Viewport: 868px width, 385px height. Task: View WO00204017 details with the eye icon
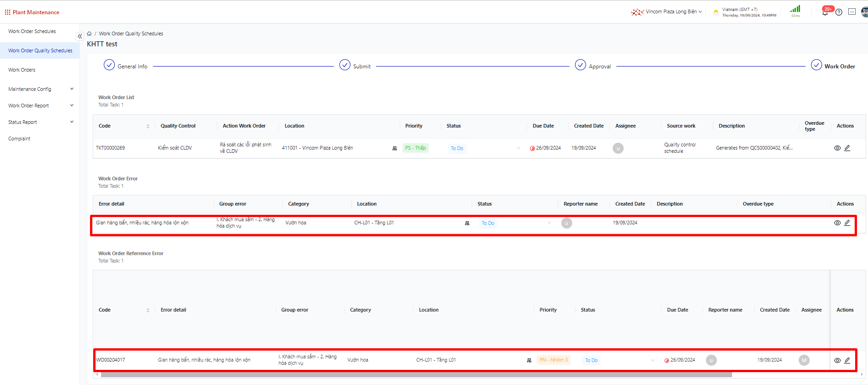tap(837, 361)
